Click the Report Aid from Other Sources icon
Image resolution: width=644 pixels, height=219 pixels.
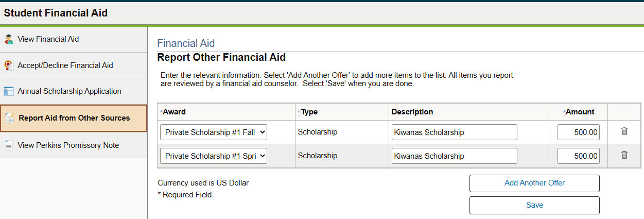[10, 118]
